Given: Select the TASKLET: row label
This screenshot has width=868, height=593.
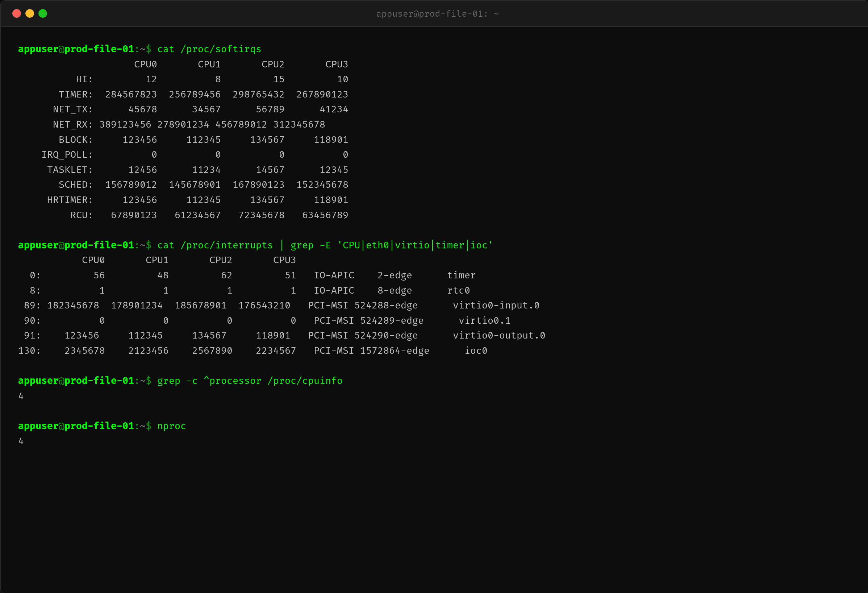Looking at the screenshot, I should [x=70, y=170].
